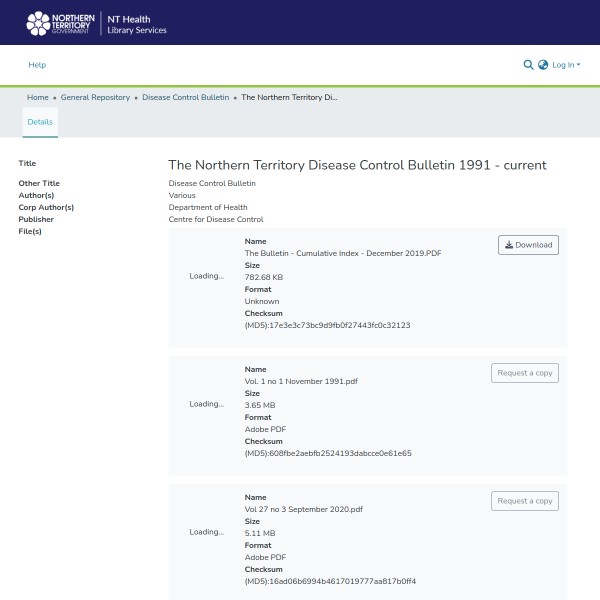The width and height of the screenshot is (600, 600).
Task: Go to Home breadcrumb link
Action: 38,98
